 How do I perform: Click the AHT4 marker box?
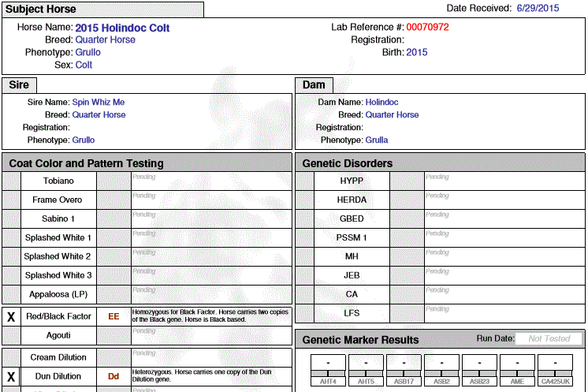click(328, 371)
